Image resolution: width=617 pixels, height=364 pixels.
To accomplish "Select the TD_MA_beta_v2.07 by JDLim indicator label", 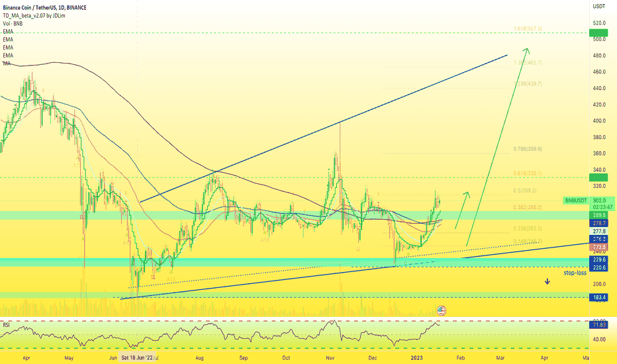I will [x=34, y=16].
